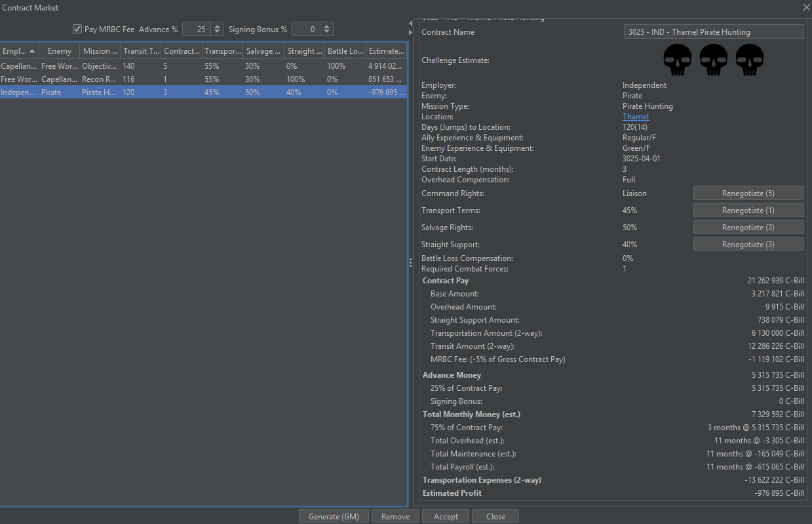The height and width of the screenshot is (524, 812).
Task: Close the Contract Market window
Action: point(805,7)
